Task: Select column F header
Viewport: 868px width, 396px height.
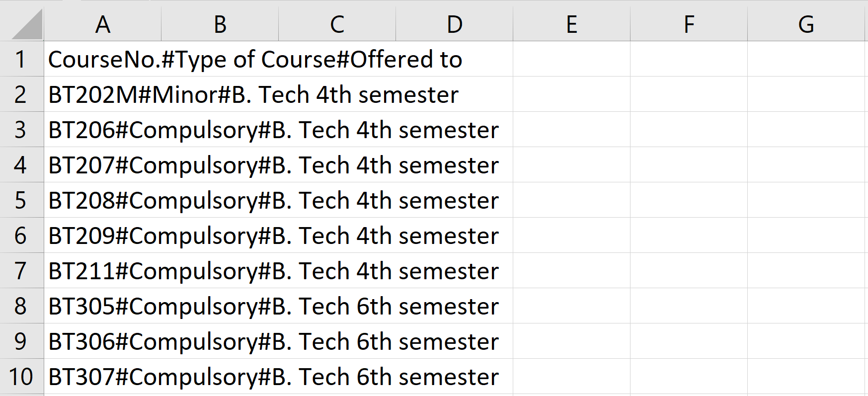Action: 688,23
